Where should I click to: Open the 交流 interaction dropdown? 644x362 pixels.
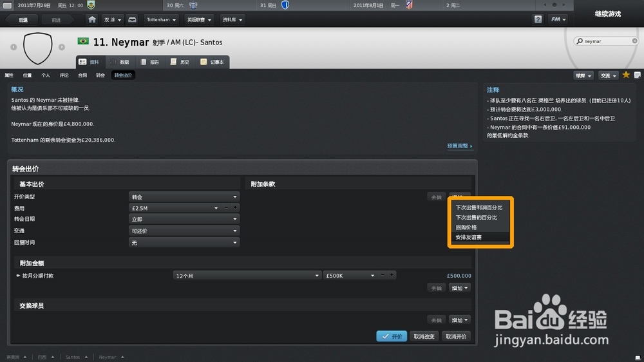tap(609, 75)
